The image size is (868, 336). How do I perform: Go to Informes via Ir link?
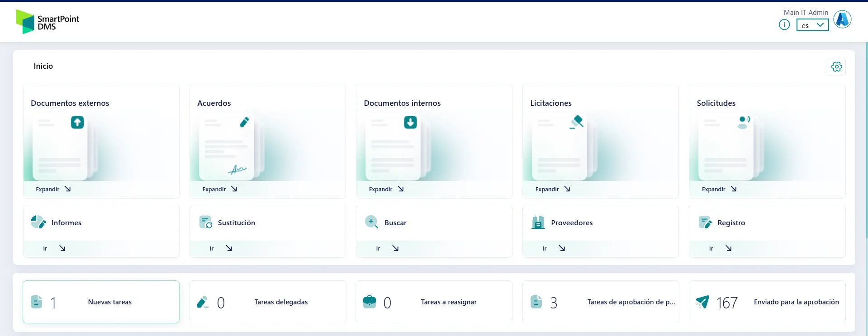click(54, 248)
